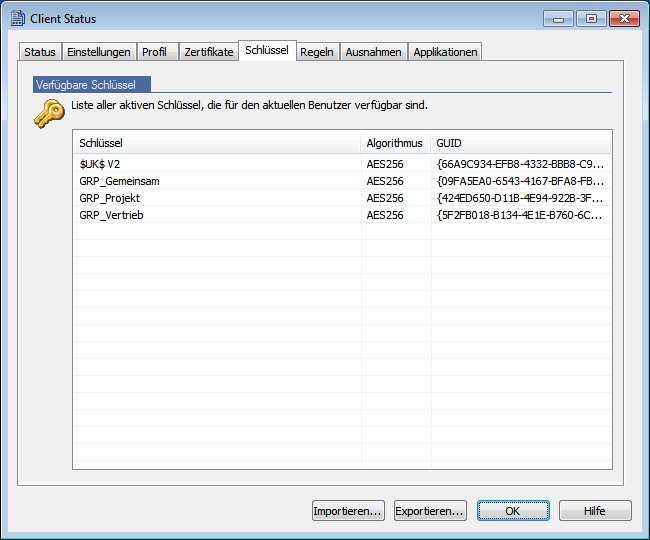The height and width of the screenshot is (540, 650).
Task: Click the GUID column header
Action: coord(520,143)
